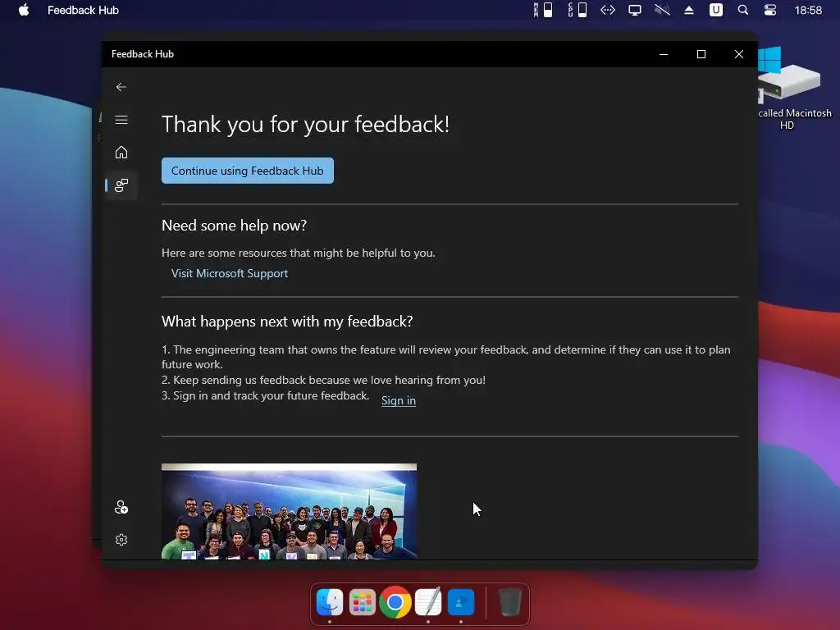Open Control Center in menu bar

(x=769, y=10)
